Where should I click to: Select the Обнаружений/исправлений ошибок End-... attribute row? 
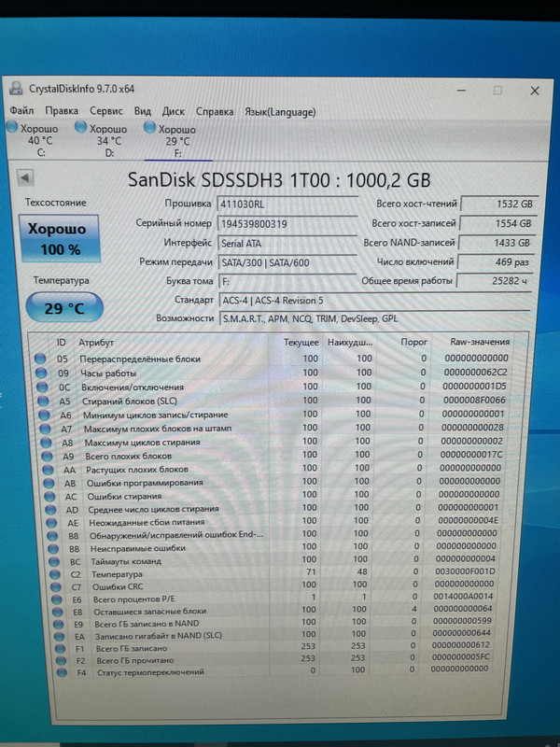(x=274, y=534)
